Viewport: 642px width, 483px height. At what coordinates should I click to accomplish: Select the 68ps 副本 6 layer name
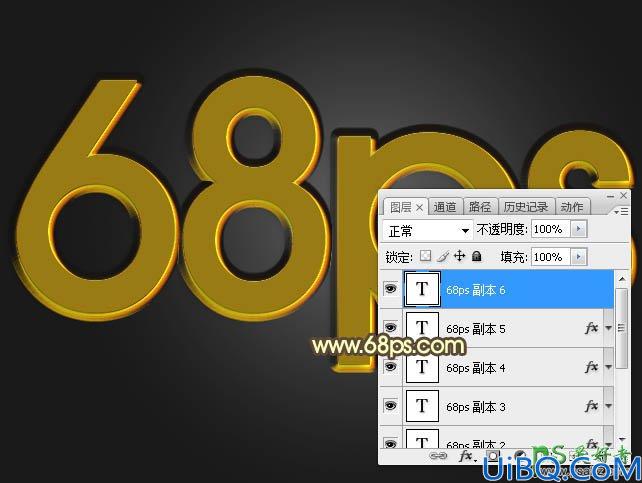475,290
